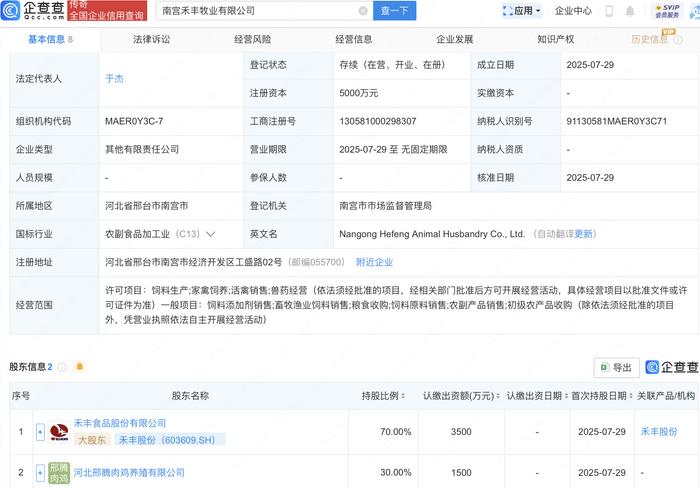Click the Qcc.com logo icon
This screenshot has height=489, width=700.
(x=10, y=10)
